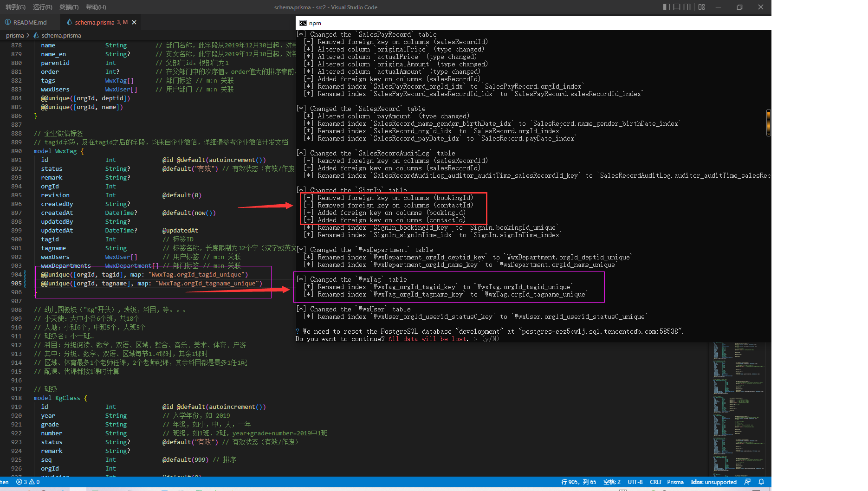Screen dimensions: 868x491
Task: Click the info icon on README.md tab
Action: click(x=7, y=22)
